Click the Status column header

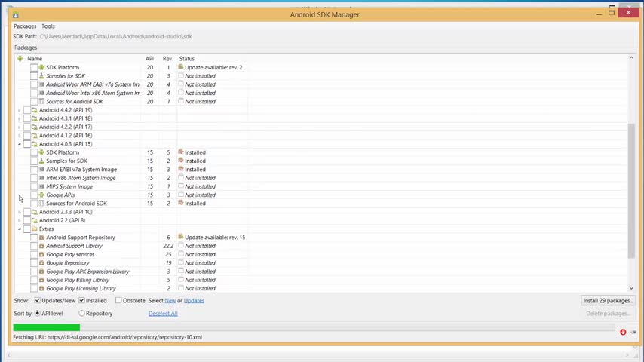click(187, 59)
